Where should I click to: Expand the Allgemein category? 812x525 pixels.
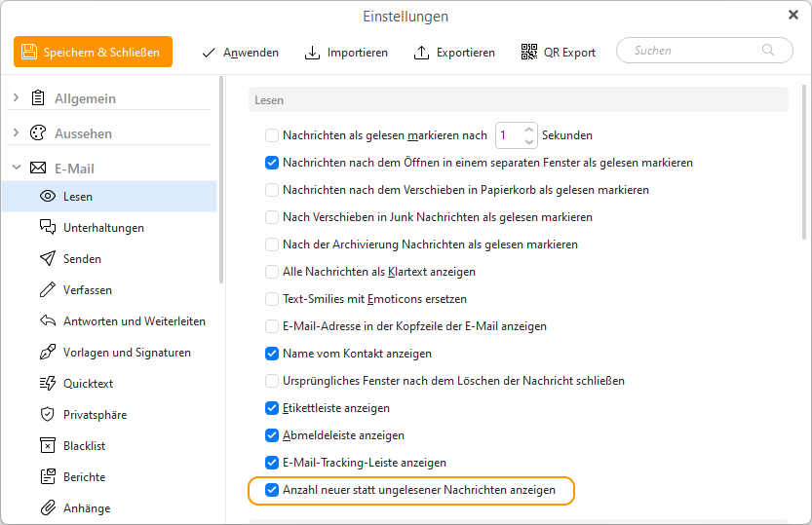click(16, 97)
